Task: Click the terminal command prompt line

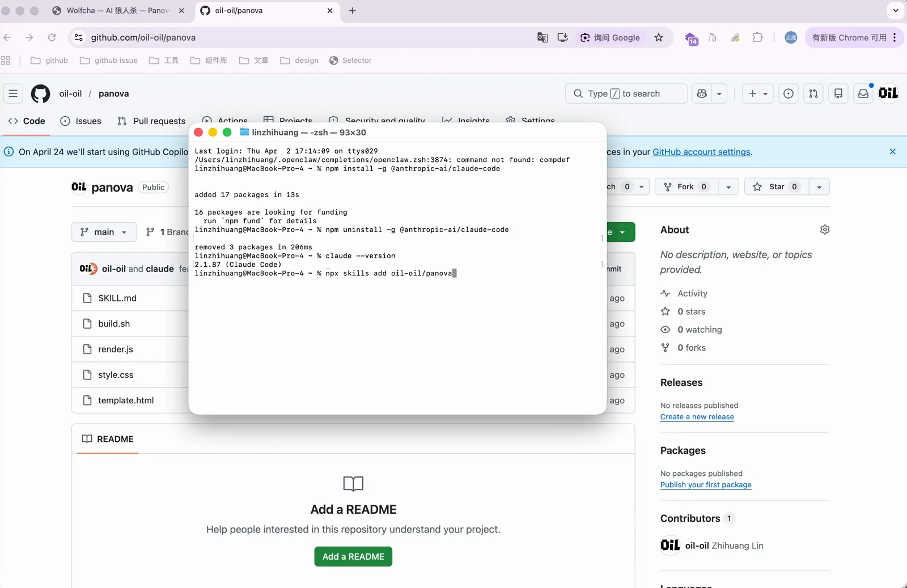Action: pos(325,274)
